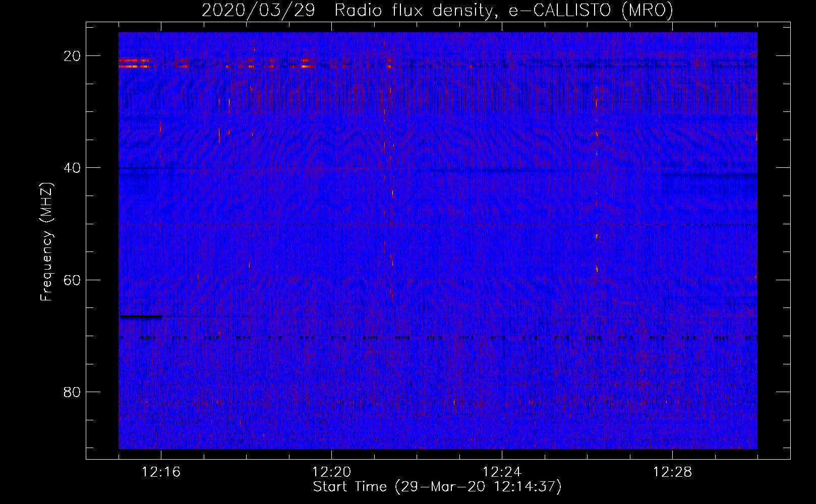This screenshot has width=816, height=504.
Task: Click the plot title "2020/03/29 Radio flux density, e-CALLISTO (MRO)"
Action: point(437,11)
